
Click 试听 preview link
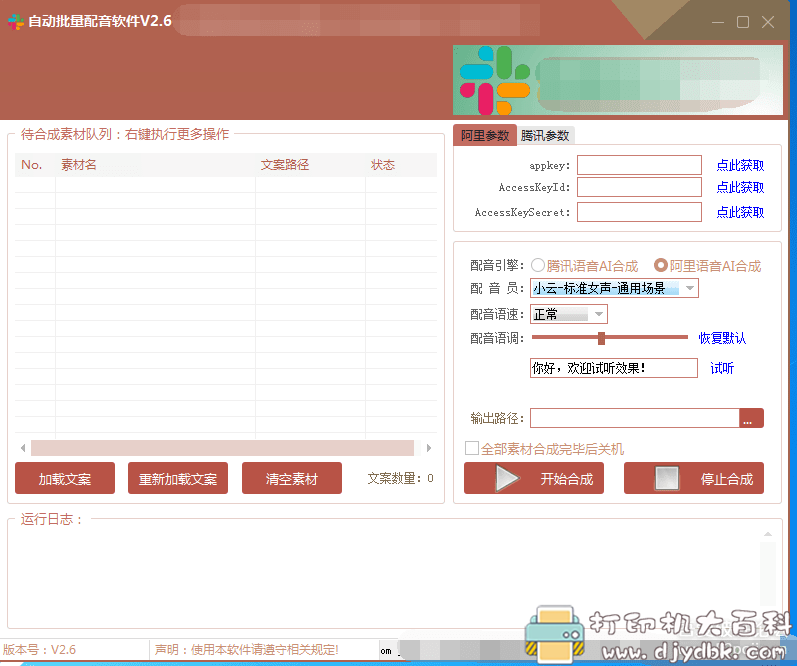pyautogui.click(x=722, y=368)
